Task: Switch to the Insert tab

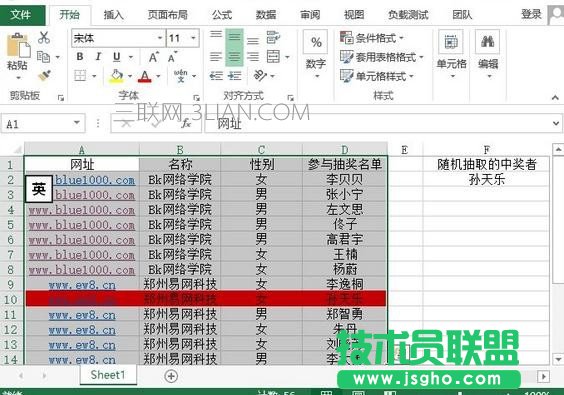Action: click(x=114, y=15)
